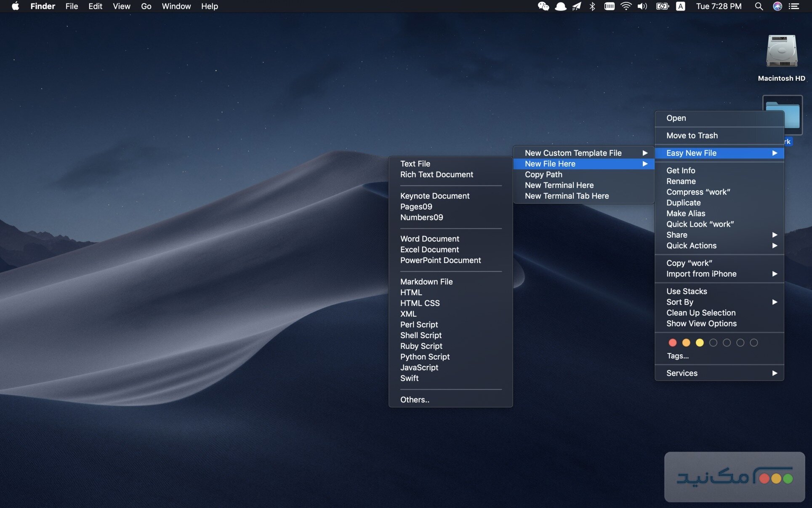Image resolution: width=812 pixels, height=508 pixels.
Task: Open the volume control icon
Action: coord(642,6)
